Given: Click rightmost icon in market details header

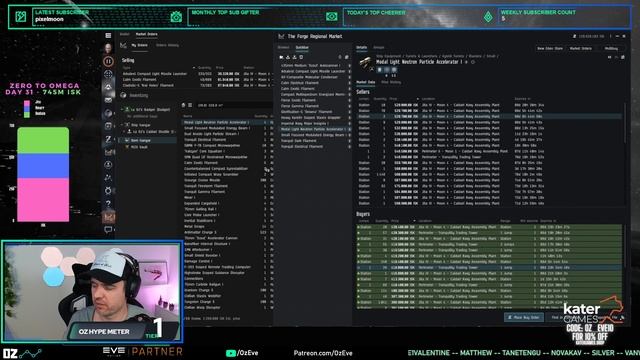Looking at the screenshot, I should 623,58.
